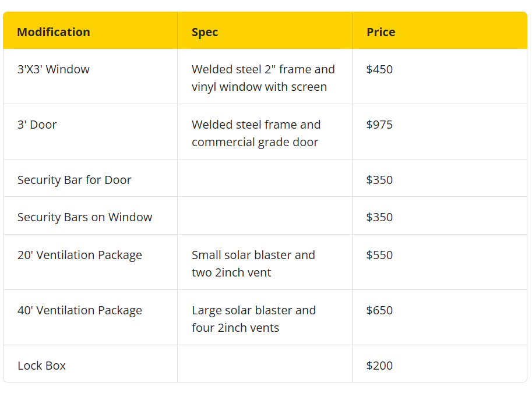The height and width of the screenshot is (397, 532).
Task: Select the Lock Box row label
Action: click(41, 366)
